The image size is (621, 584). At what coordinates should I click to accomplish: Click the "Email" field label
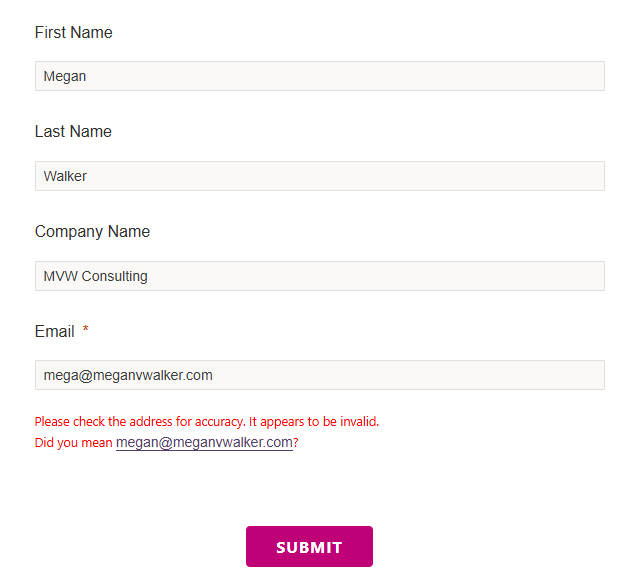[55, 332]
